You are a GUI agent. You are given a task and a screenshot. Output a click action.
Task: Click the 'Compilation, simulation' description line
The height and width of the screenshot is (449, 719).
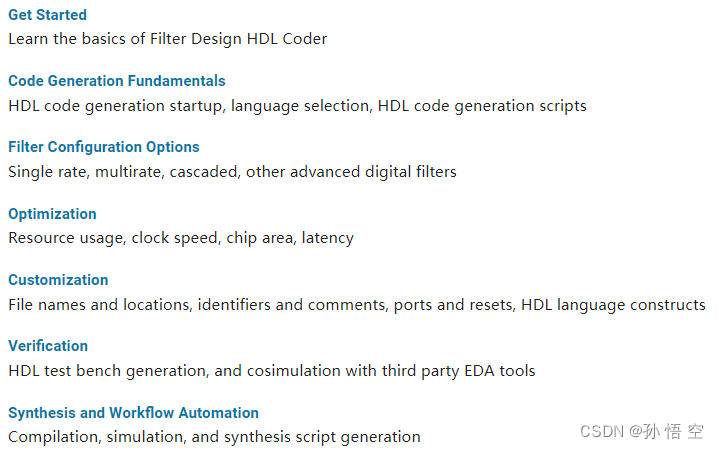215,437
